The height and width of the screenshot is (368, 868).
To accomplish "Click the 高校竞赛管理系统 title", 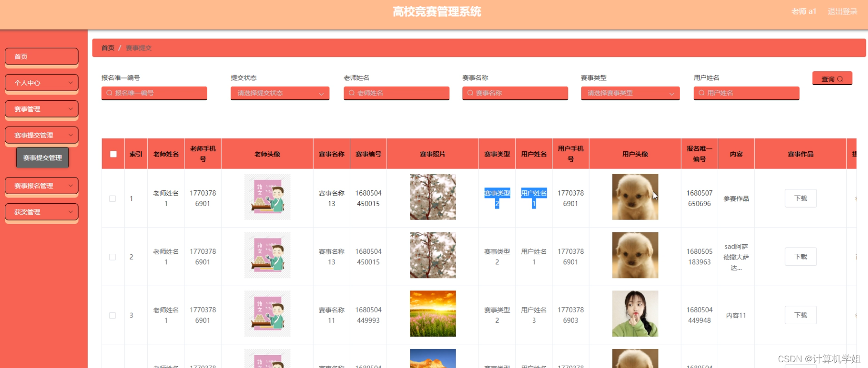I will (437, 12).
